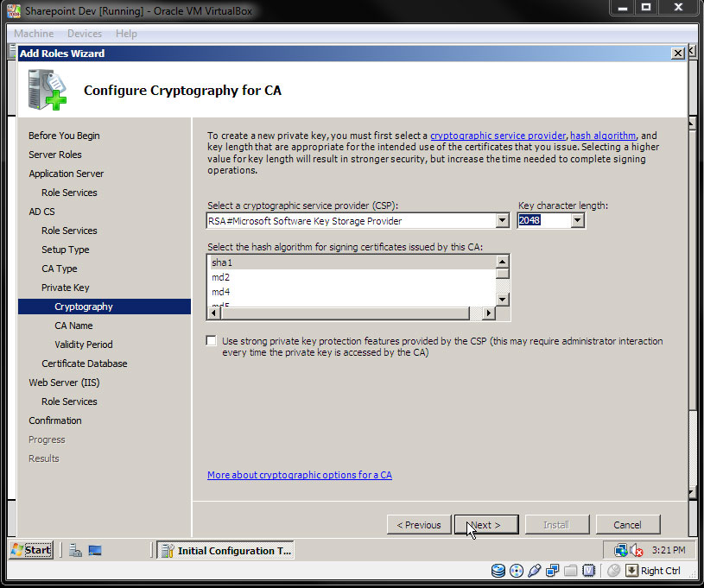Image resolution: width=704 pixels, height=588 pixels.
Task: Enable strong private key protection checkbox
Action: [211, 341]
